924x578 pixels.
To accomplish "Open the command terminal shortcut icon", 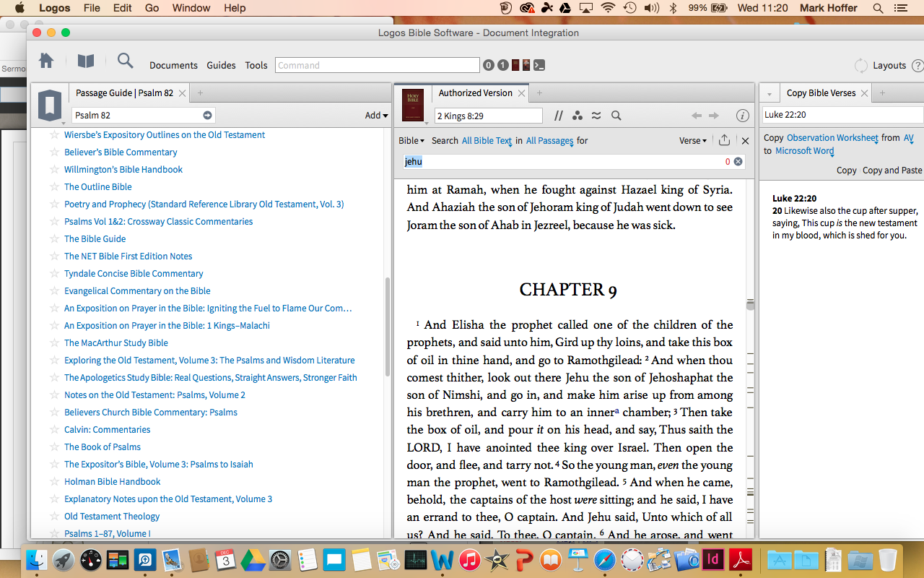I will coord(539,65).
